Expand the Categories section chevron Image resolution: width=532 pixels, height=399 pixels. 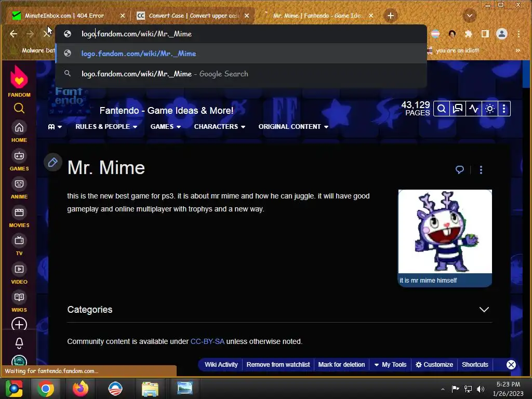pos(484,310)
